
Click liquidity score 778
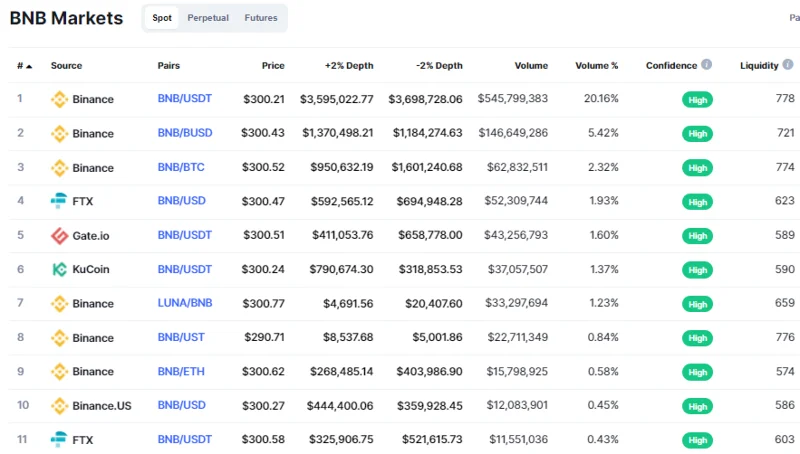coord(785,98)
